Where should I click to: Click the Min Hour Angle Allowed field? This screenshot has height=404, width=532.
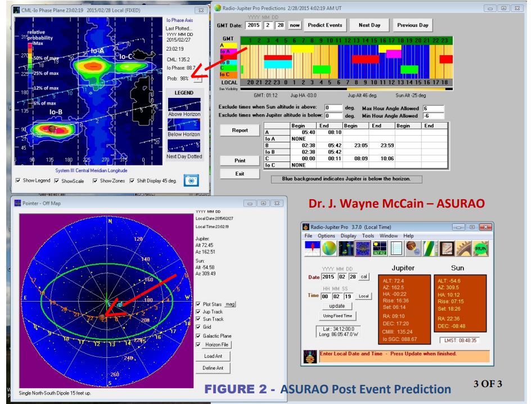point(433,116)
